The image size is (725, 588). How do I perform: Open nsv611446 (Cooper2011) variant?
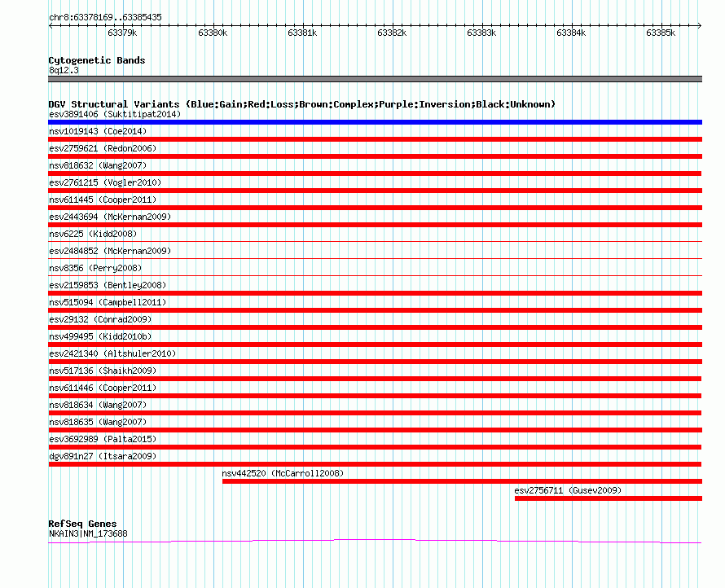click(x=103, y=388)
